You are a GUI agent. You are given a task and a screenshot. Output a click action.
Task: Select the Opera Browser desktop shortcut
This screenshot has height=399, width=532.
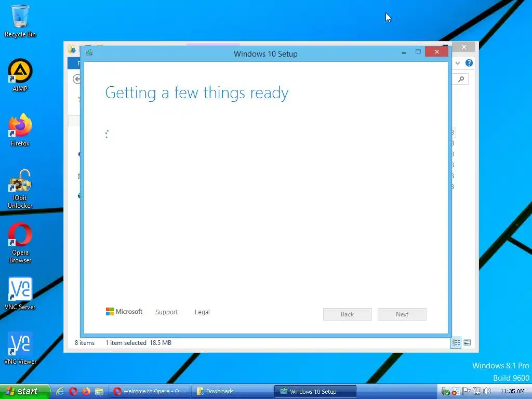(x=20, y=243)
